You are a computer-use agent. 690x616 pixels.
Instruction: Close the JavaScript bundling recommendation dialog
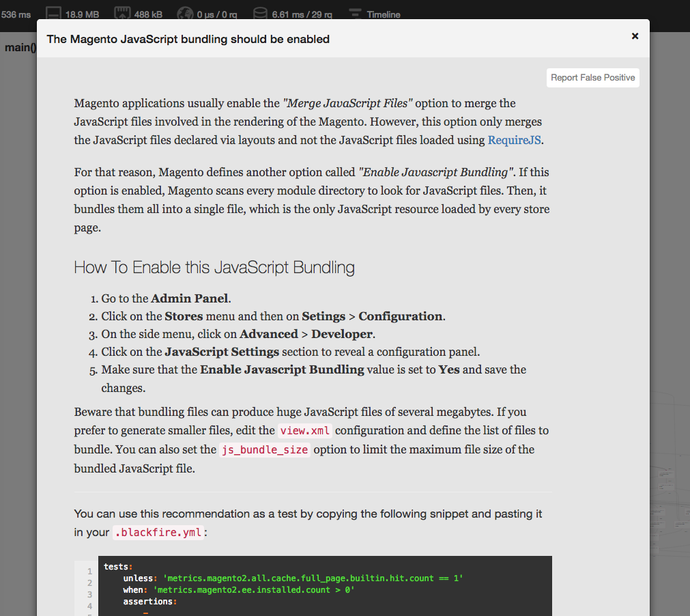pyautogui.click(x=635, y=36)
